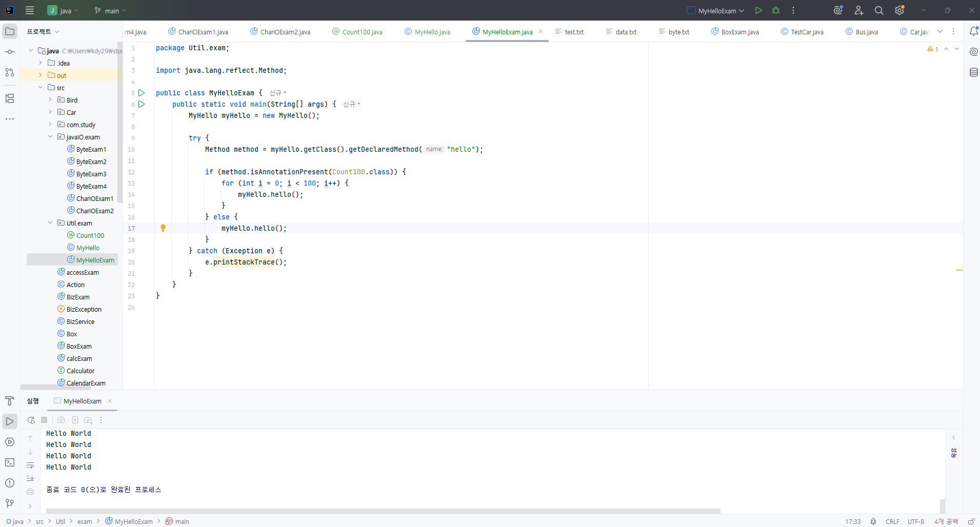Click CRLF line separator in status bar

[892, 521]
